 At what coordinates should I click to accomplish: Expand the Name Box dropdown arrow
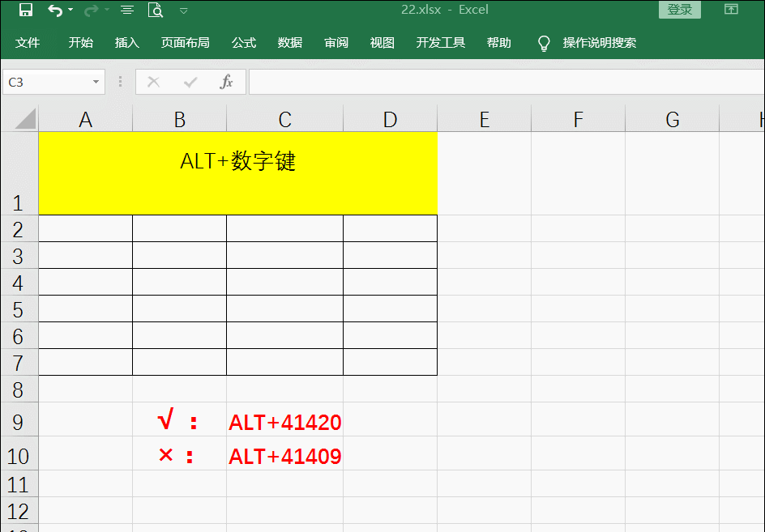pyautogui.click(x=96, y=82)
